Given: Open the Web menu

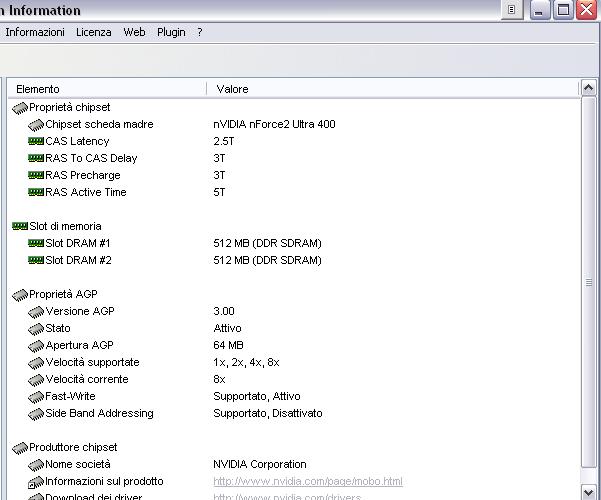Looking at the screenshot, I should tap(134, 32).
